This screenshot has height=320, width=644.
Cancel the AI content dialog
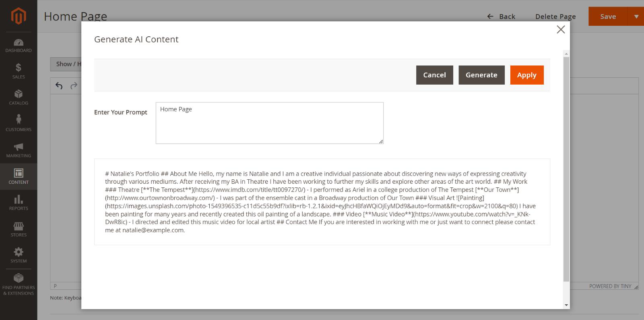tap(434, 75)
